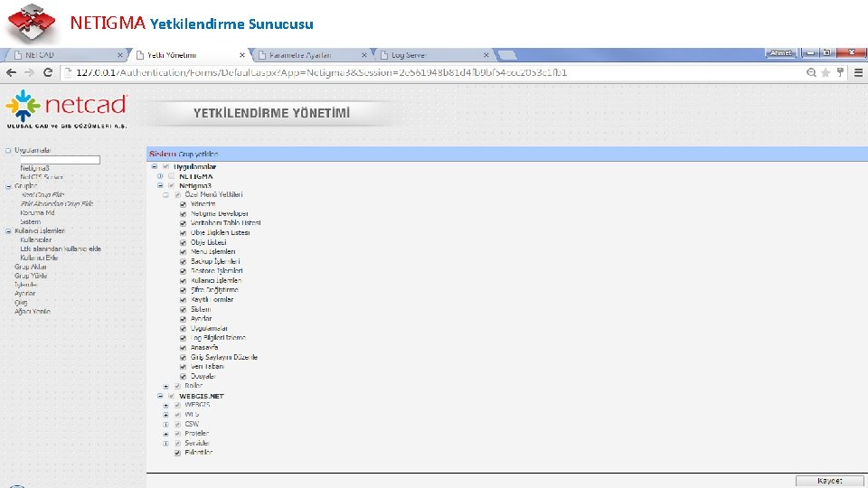This screenshot has height=488, width=868.
Task: Collapse the Uygulamalar root node in tree
Action: 155,166
